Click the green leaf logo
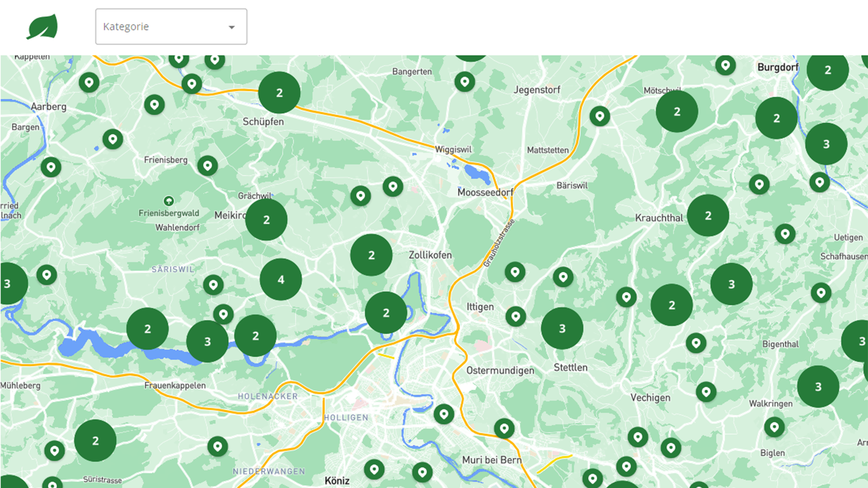 (x=42, y=27)
